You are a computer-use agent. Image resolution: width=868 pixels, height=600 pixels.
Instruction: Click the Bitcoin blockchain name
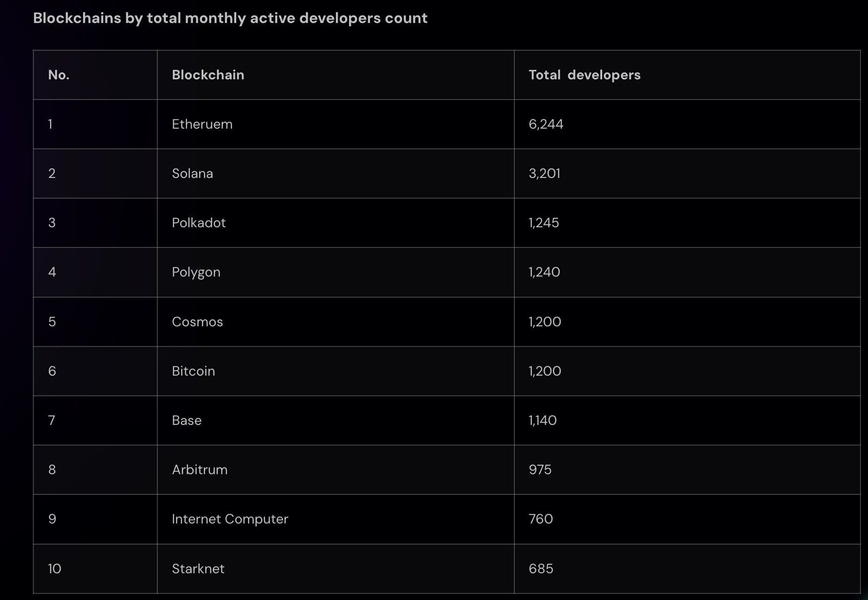click(193, 371)
